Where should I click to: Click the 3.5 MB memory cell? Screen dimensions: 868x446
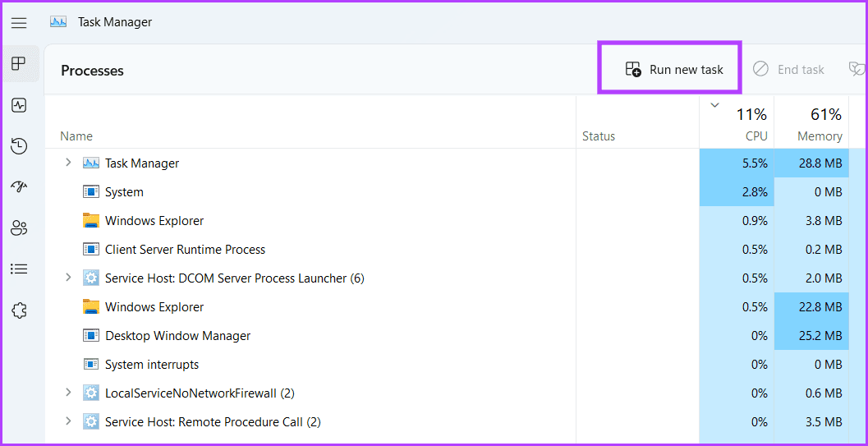(x=811, y=421)
